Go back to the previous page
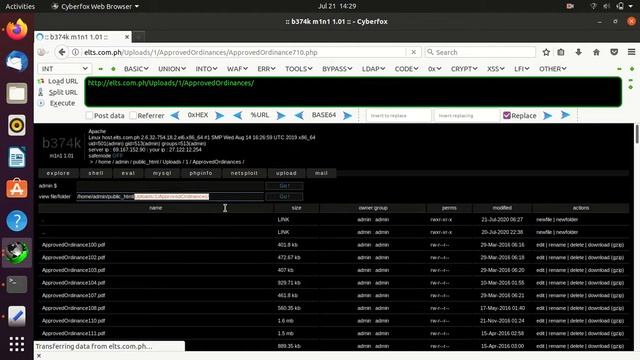The image size is (640, 360). tap(62, 52)
